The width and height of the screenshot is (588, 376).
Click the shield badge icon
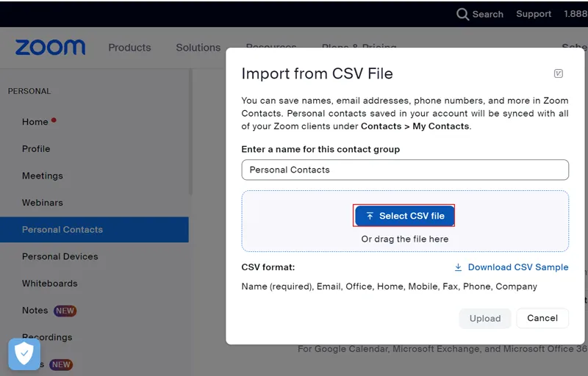click(x=24, y=353)
